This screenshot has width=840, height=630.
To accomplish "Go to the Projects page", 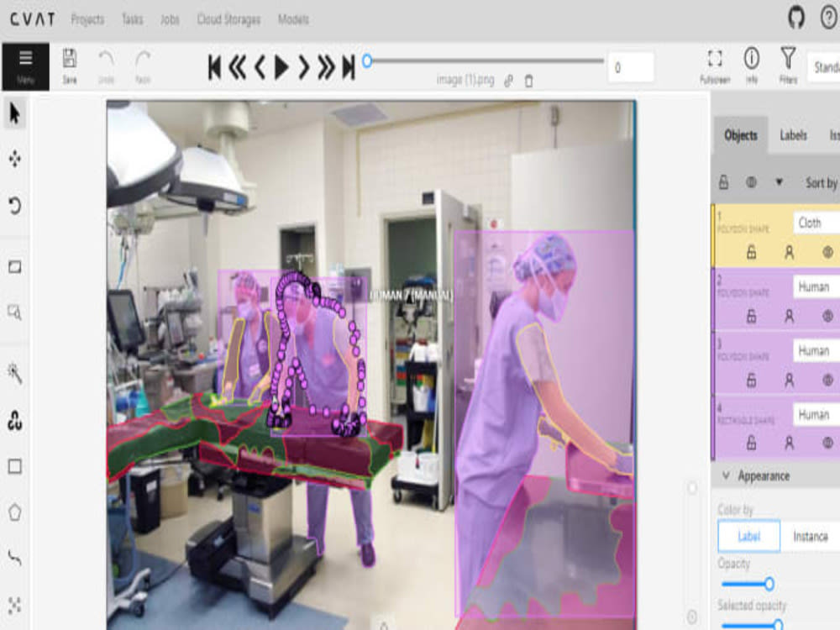I will pos(88,20).
